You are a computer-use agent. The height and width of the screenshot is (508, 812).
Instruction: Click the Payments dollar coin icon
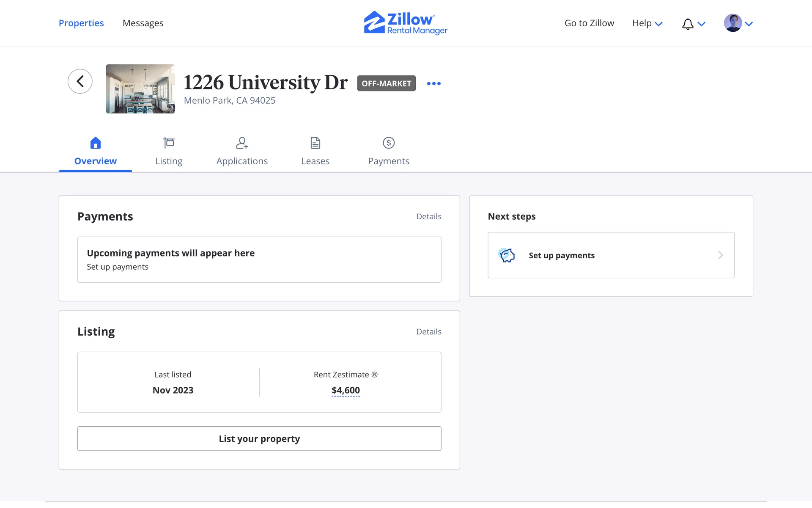pyautogui.click(x=388, y=143)
